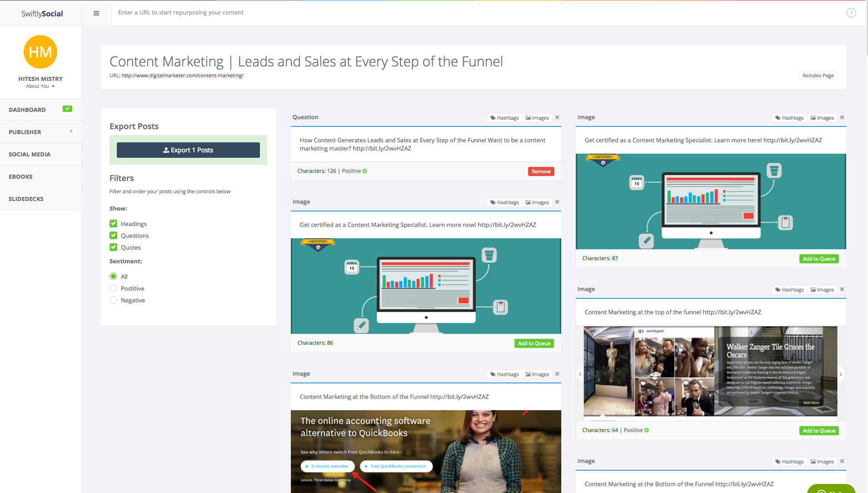Viewport: 868px width, 493px height.
Task: Toggle the hamburger sidebar menu icon
Action: (96, 13)
